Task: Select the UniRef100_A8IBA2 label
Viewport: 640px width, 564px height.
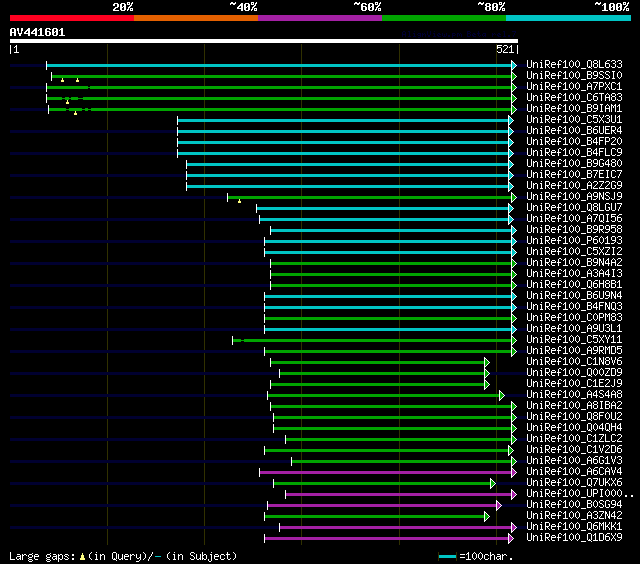Action: [574, 406]
